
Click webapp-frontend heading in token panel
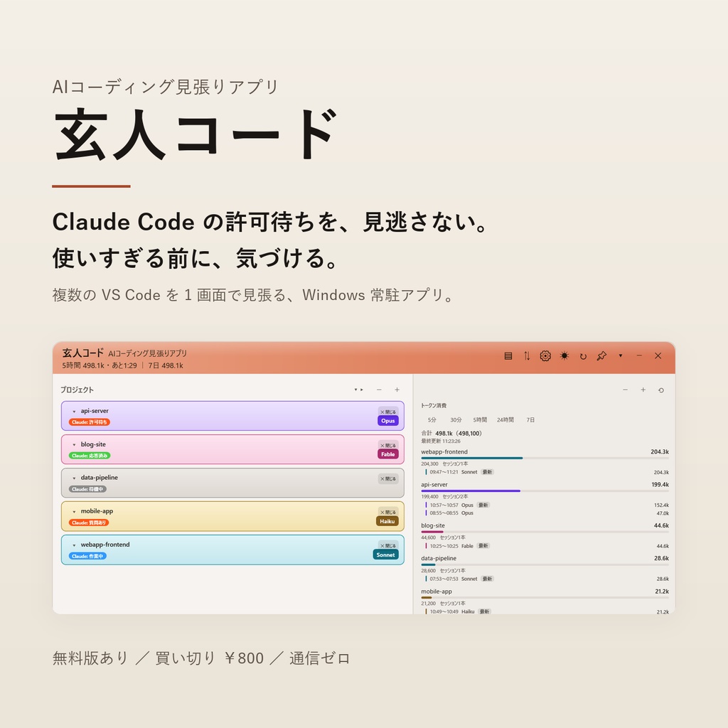[444, 451]
